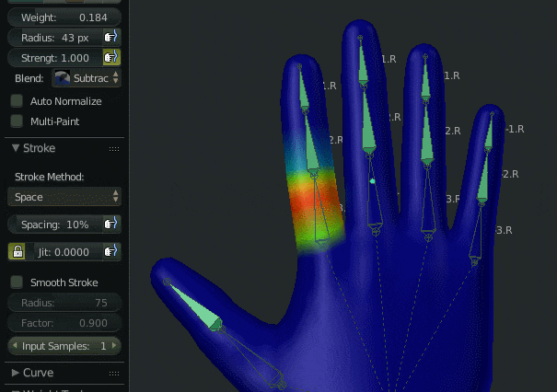557x392 pixels.
Task: Open the Stroke Method Space dropdown
Action: click(64, 197)
